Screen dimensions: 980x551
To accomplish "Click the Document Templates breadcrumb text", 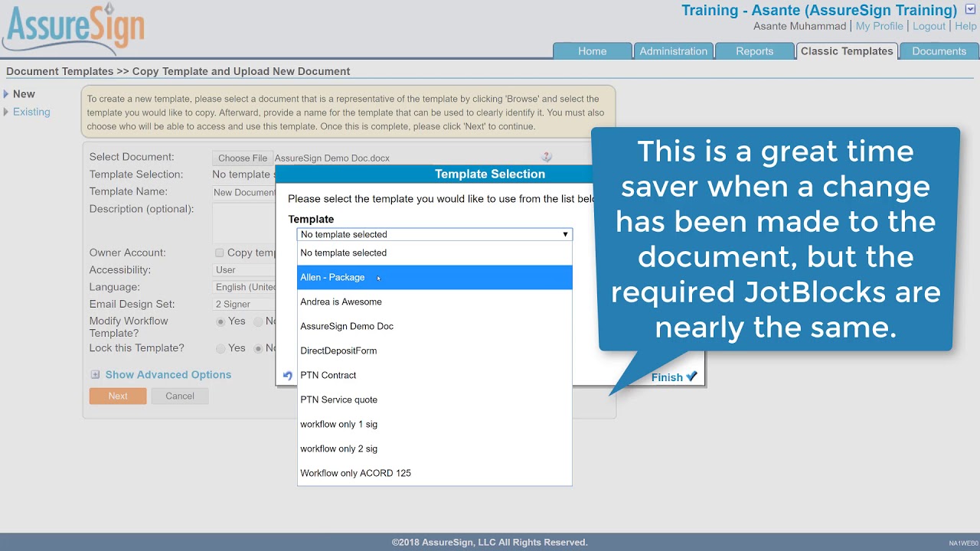I will pyautogui.click(x=60, y=71).
